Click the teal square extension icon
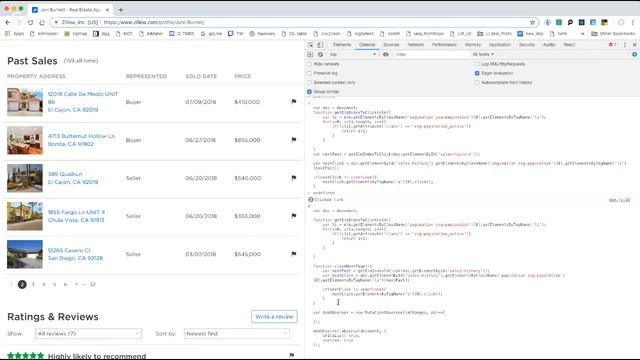Screen dimensions: 640x360 click(x=559, y=22)
